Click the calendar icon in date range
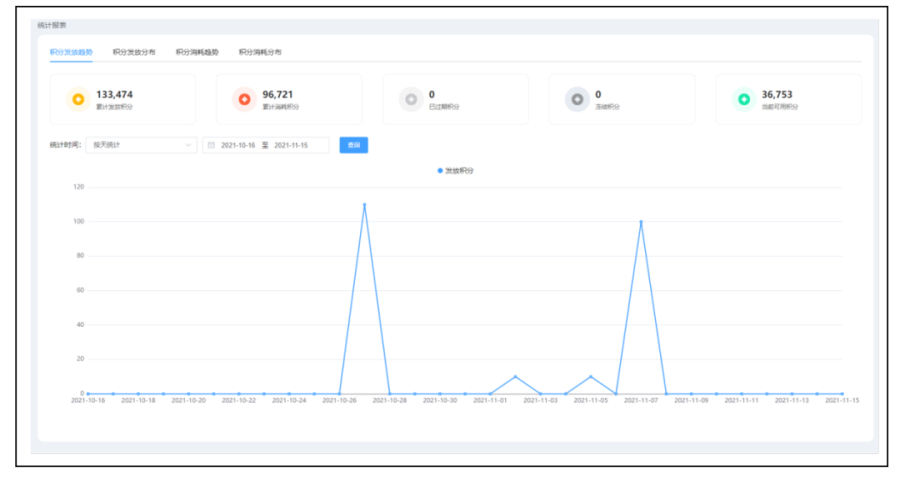900x478 pixels. click(211, 145)
